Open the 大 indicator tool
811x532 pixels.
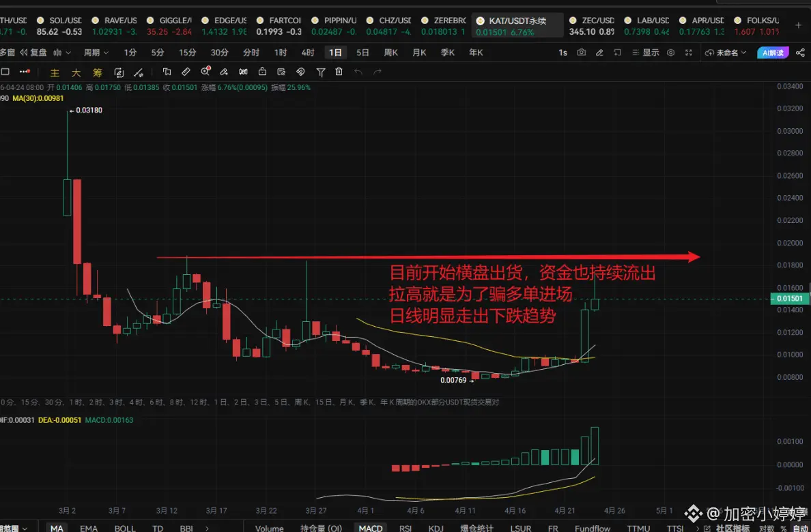[76, 72]
